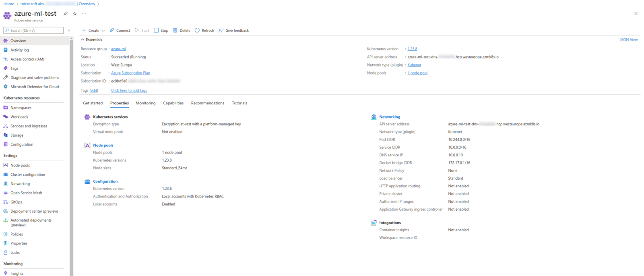Stop the Kubernetes cluster
644x276 pixels.
(x=161, y=30)
